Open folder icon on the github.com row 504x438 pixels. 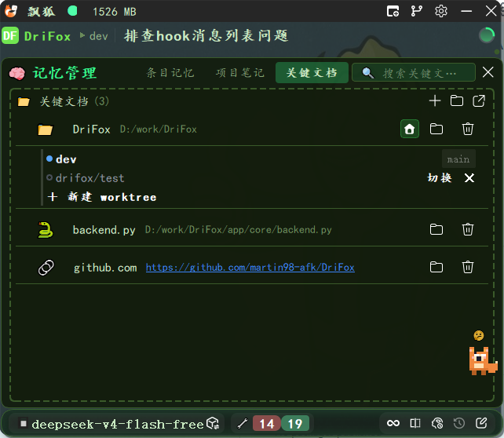[x=436, y=267]
